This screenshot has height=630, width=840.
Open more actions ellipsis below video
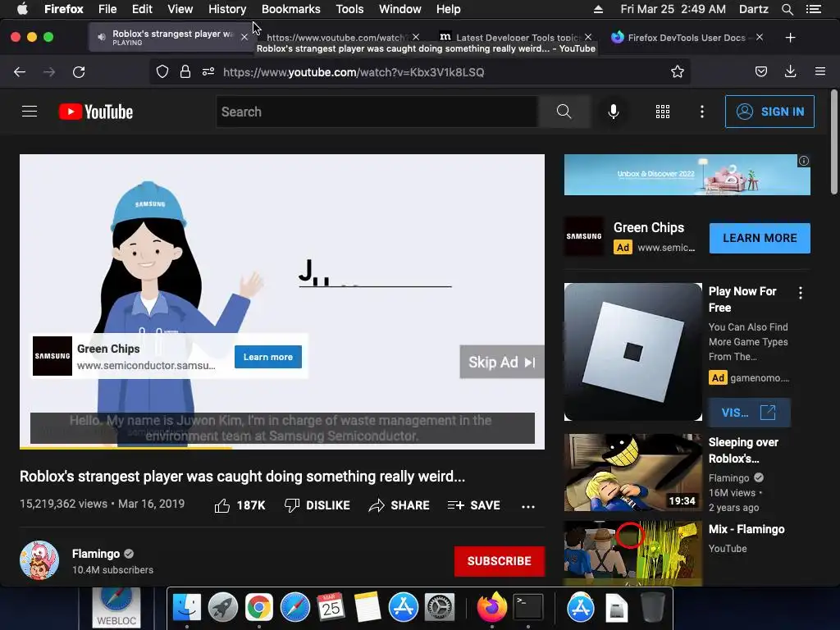(528, 506)
